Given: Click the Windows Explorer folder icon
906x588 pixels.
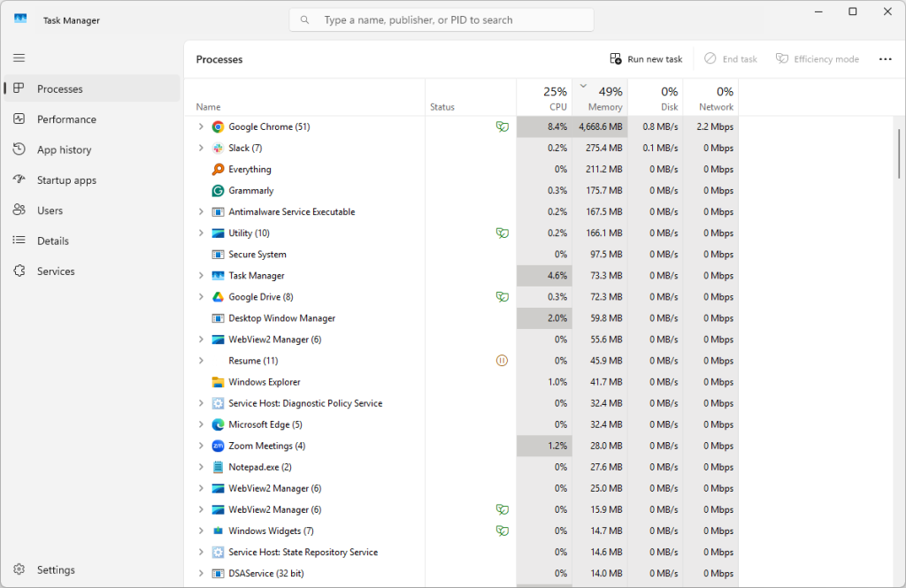Looking at the screenshot, I should 218,382.
